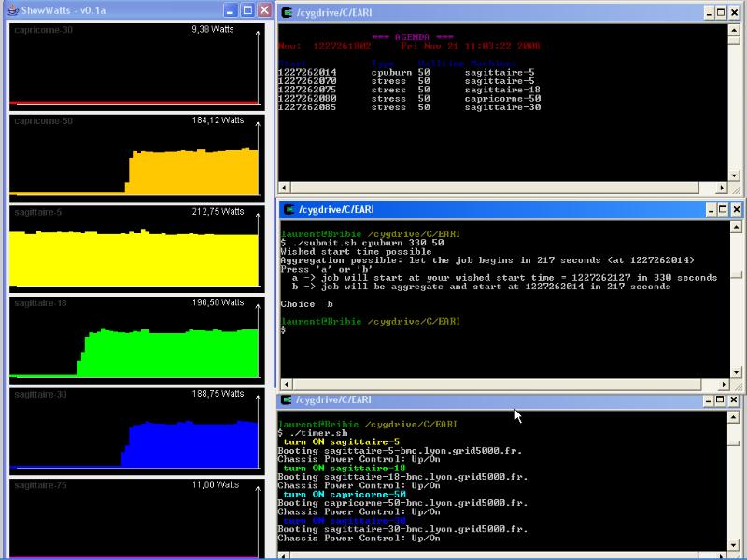Click the scroll down arrow in the timer.sh terminal

coord(734,546)
